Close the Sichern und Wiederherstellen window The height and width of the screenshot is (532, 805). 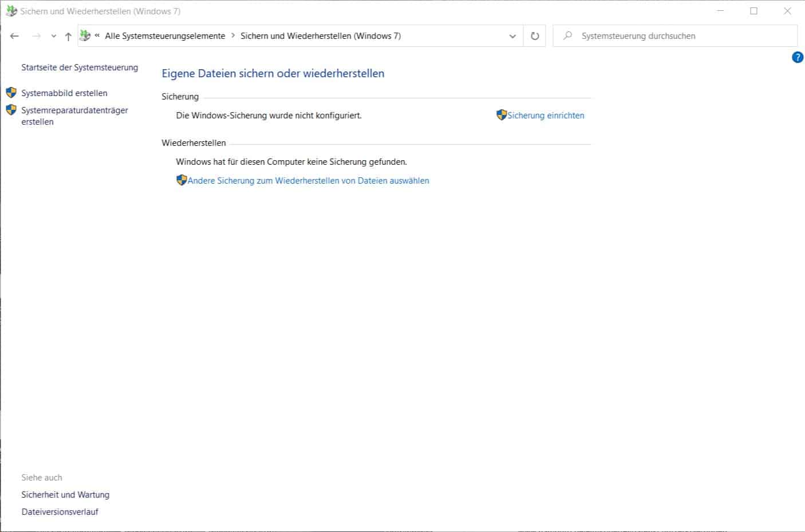(x=787, y=11)
